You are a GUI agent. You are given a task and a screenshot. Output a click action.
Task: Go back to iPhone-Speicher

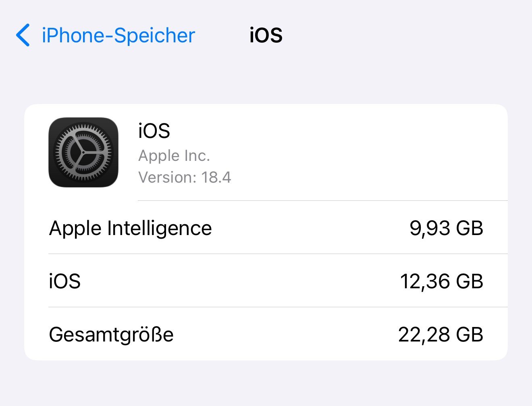118,35
